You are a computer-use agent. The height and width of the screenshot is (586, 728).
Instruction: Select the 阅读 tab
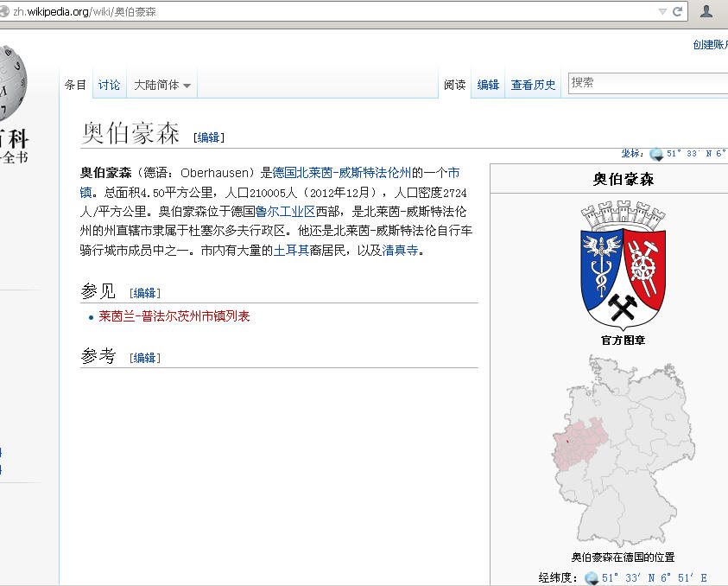coord(454,85)
